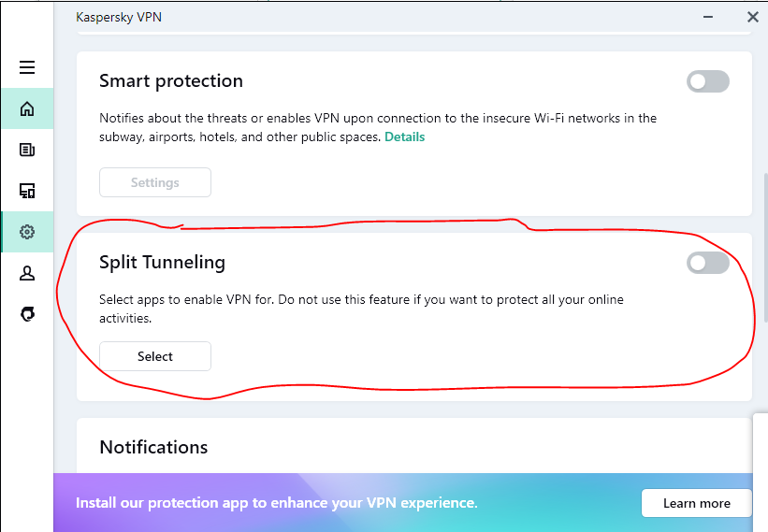
Task: Close the Kaspersky VPN window
Action: tap(752, 17)
